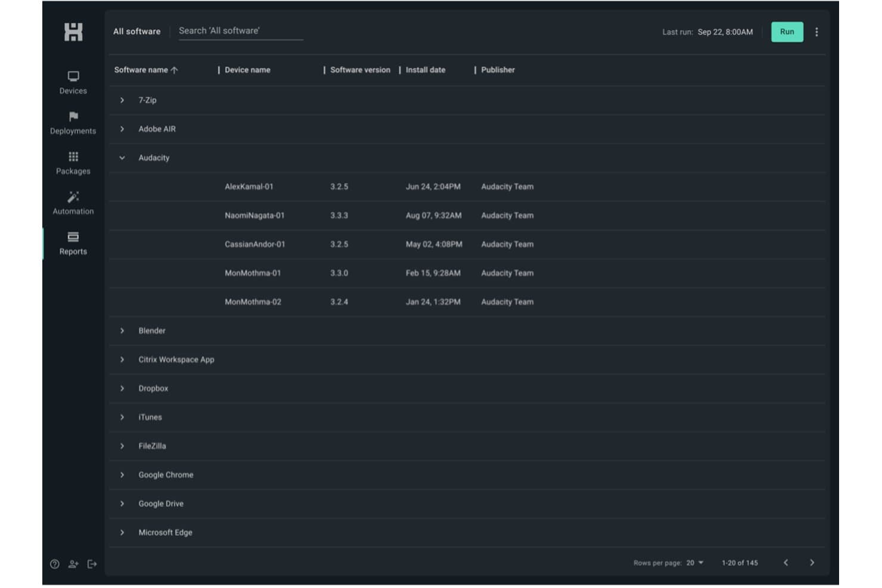Expand the 7-Zip row
Image resolution: width=882 pixels, height=588 pixels.
click(122, 100)
